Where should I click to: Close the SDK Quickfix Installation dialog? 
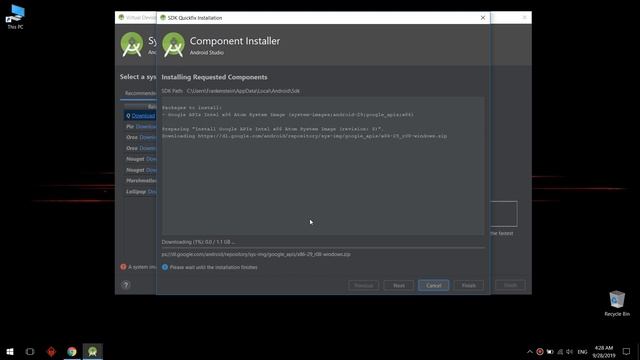[x=483, y=18]
